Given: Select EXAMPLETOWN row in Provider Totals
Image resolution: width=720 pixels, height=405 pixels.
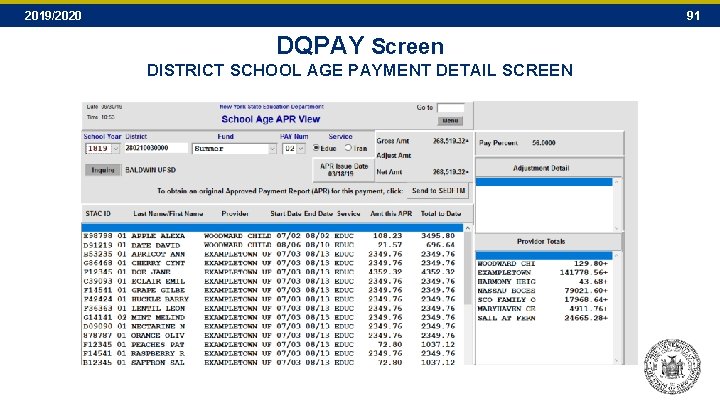Looking at the screenshot, I should click(543, 272).
